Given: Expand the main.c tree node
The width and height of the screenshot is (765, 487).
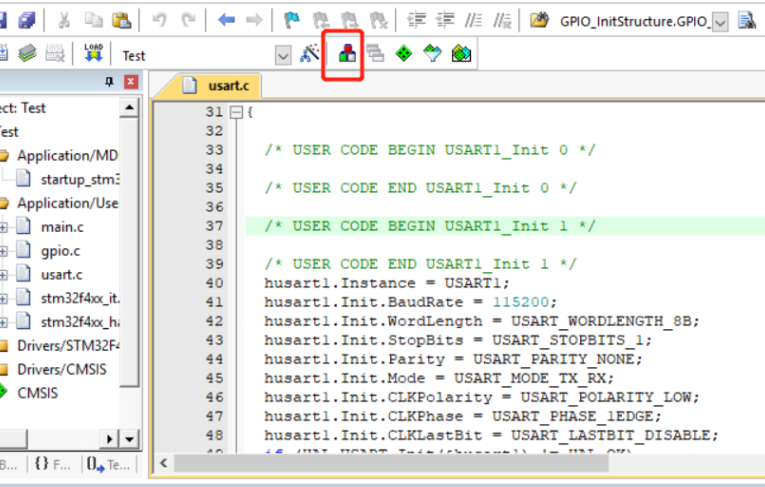Looking at the screenshot, I should coord(3,227).
